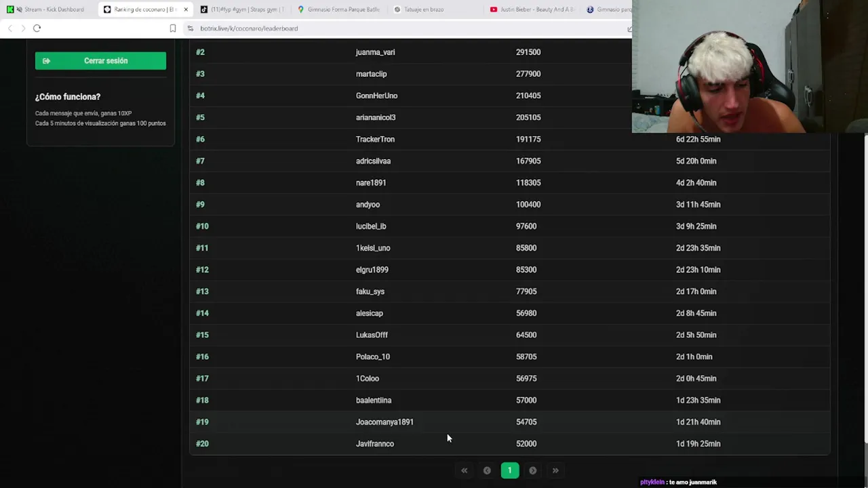Go to first page double-arrow icon
Image resolution: width=868 pixels, height=488 pixels.
click(x=465, y=470)
